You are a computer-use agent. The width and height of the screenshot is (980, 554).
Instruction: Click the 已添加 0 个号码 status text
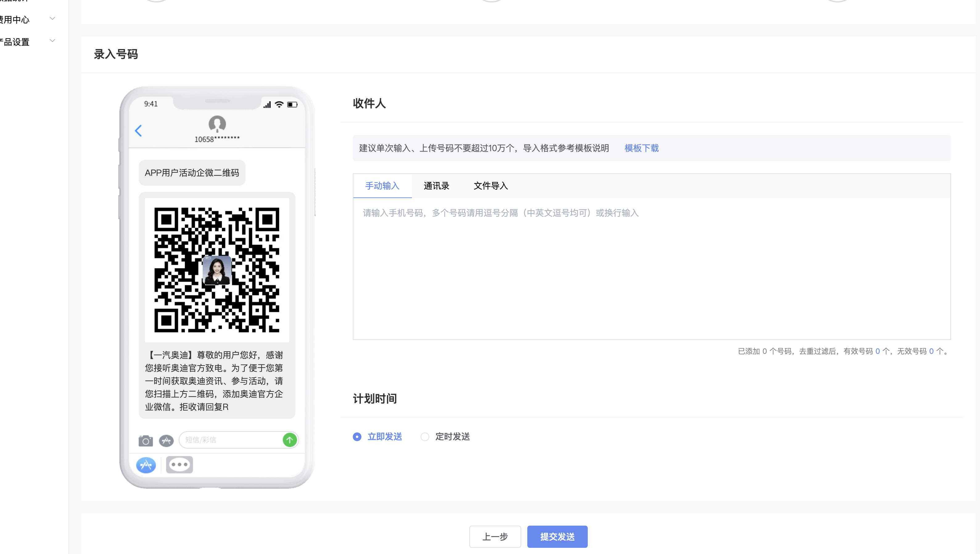(x=843, y=351)
